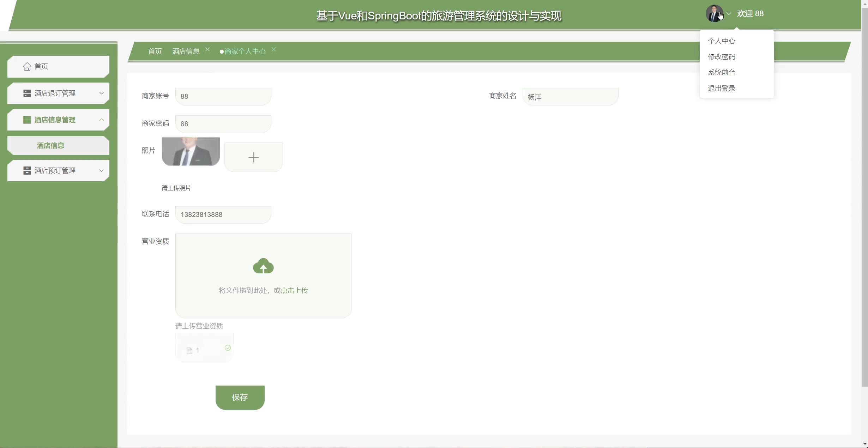Toggle the dropdown arrow beside avatar
868x448 pixels.
pyautogui.click(x=729, y=14)
